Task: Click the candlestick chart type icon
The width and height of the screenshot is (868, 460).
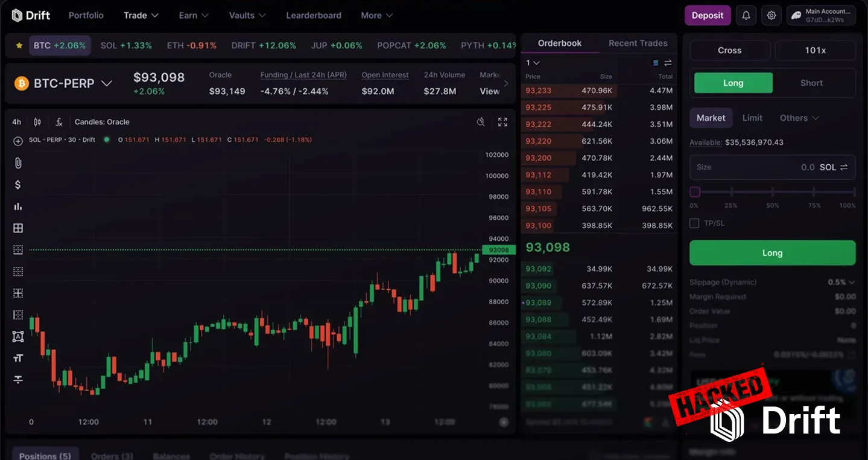Action: click(x=37, y=122)
